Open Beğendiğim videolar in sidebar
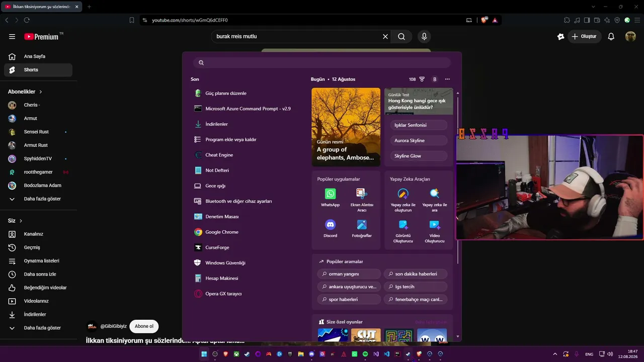This screenshot has width=644, height=362. 38,288
